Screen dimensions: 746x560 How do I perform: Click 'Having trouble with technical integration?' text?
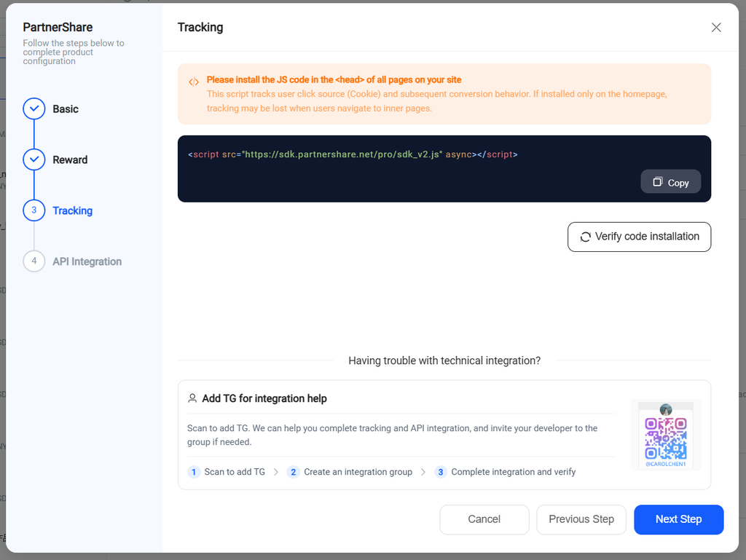tap(444, 360)
